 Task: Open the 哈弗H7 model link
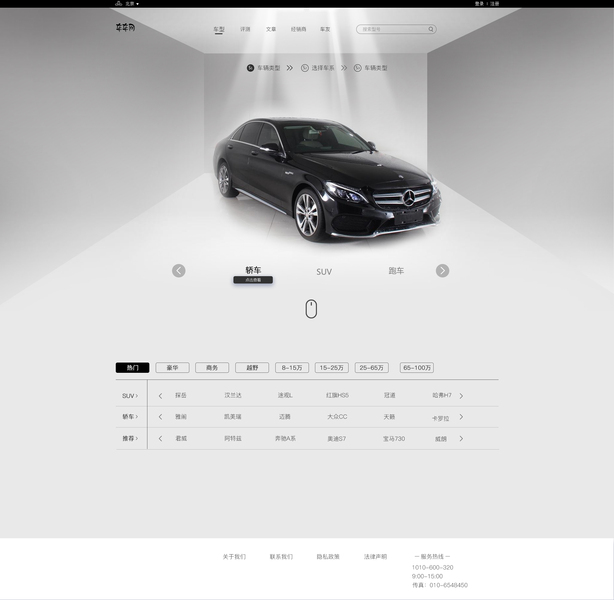[442, 395]
